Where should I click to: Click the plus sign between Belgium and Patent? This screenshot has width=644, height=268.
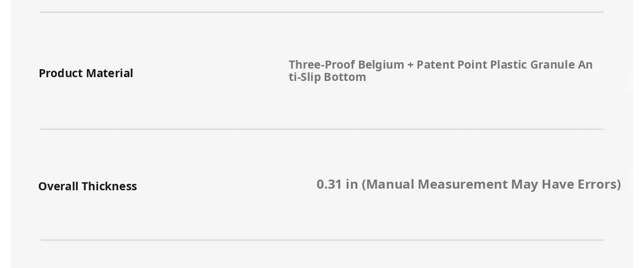(x=411, y=65)
